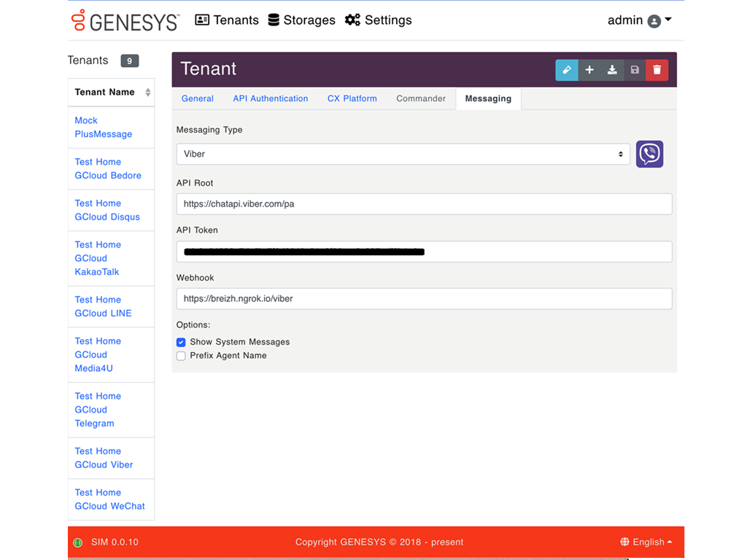747x560 pixels.
Task: Open the Mock PlusMessage tenant
Action: (103, 127)
